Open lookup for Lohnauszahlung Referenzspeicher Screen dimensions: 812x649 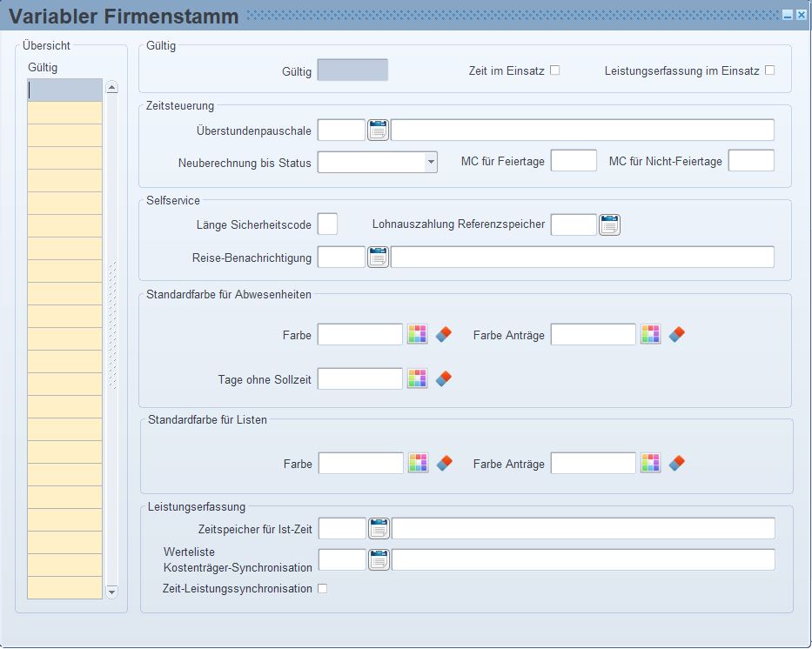point(609,224)
